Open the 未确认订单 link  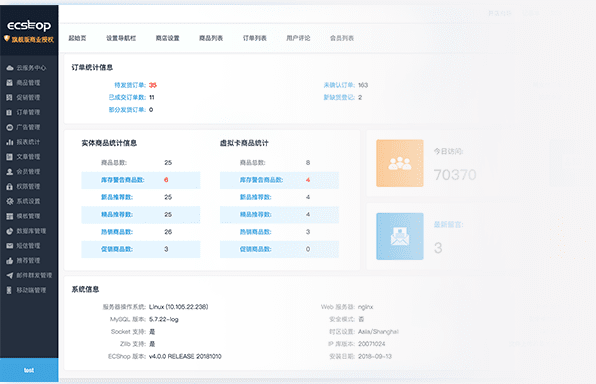click(x=339, y=85)
